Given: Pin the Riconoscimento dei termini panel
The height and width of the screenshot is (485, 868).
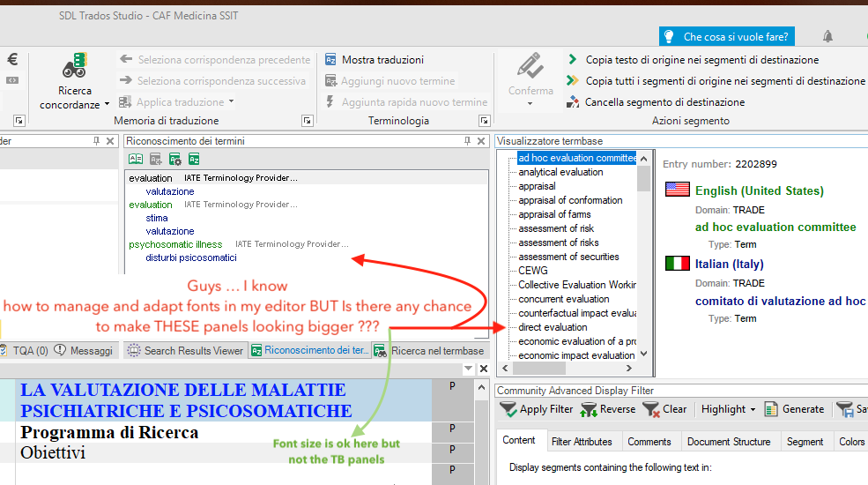Looking at the screenshot, I should click(x=467, y=141).
